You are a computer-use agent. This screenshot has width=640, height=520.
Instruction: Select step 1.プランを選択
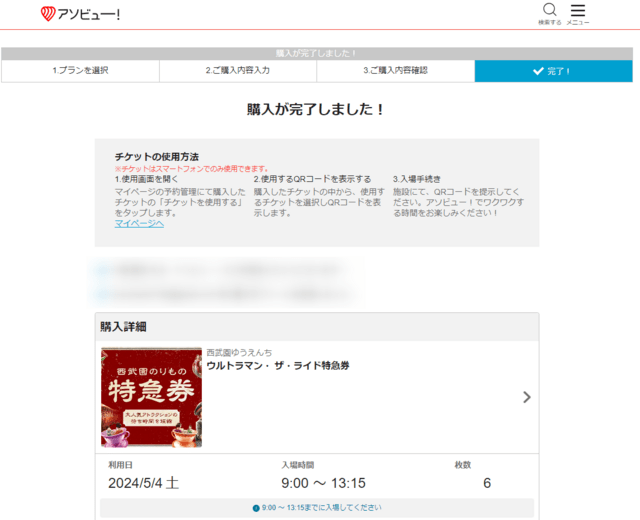click(80, 71)
